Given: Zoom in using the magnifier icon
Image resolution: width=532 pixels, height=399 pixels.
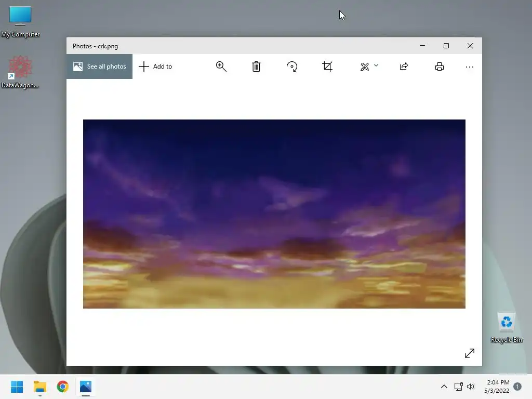Looking at the screenshot, I should tap(221, 66).
